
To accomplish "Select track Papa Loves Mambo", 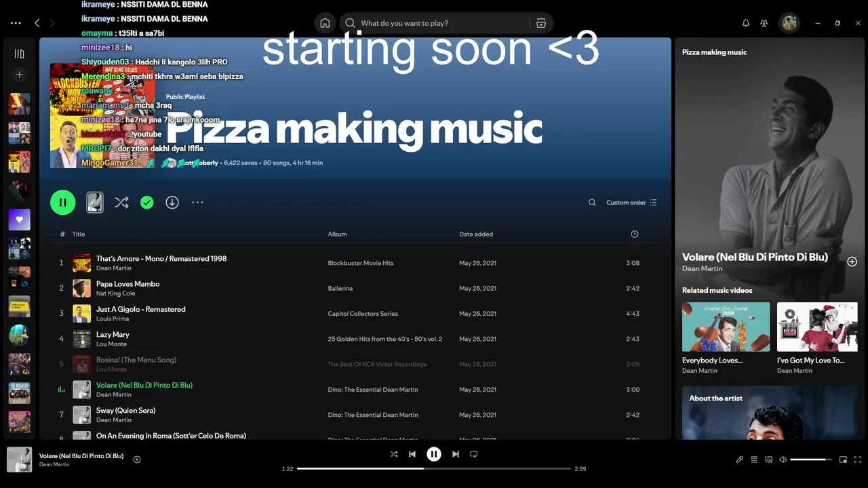I will 127,284.
